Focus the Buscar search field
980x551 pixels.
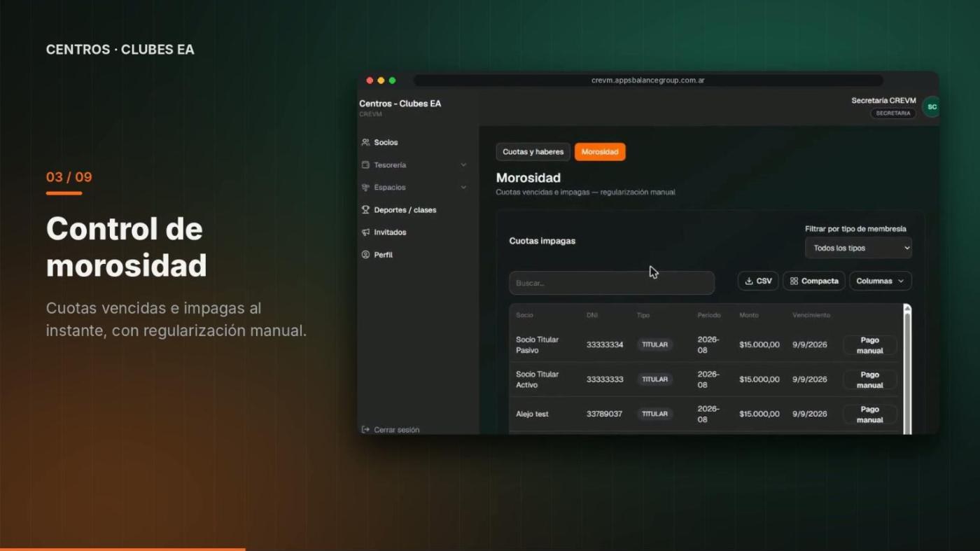coord(612,283)
